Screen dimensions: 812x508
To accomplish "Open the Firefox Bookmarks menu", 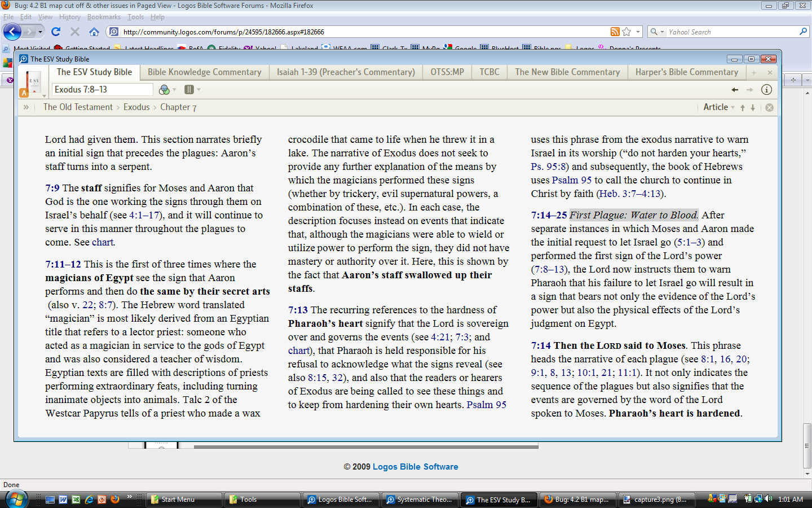I will [104, 17].
